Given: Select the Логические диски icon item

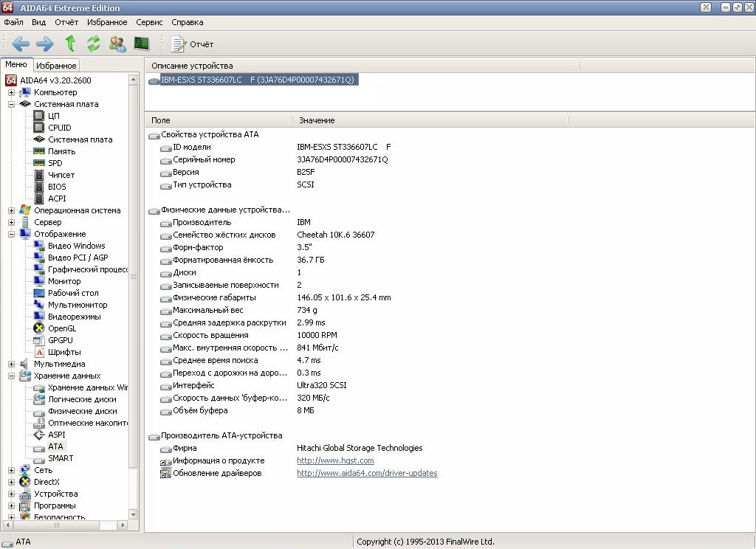Looking at the screenshot, I should [x=39, y=399].
